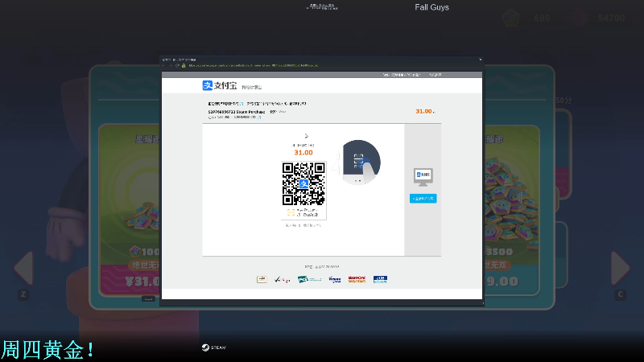The width and height of the screenshot is (644, 362).
Task: Click the first trust badge in footer
Action: 262,279
